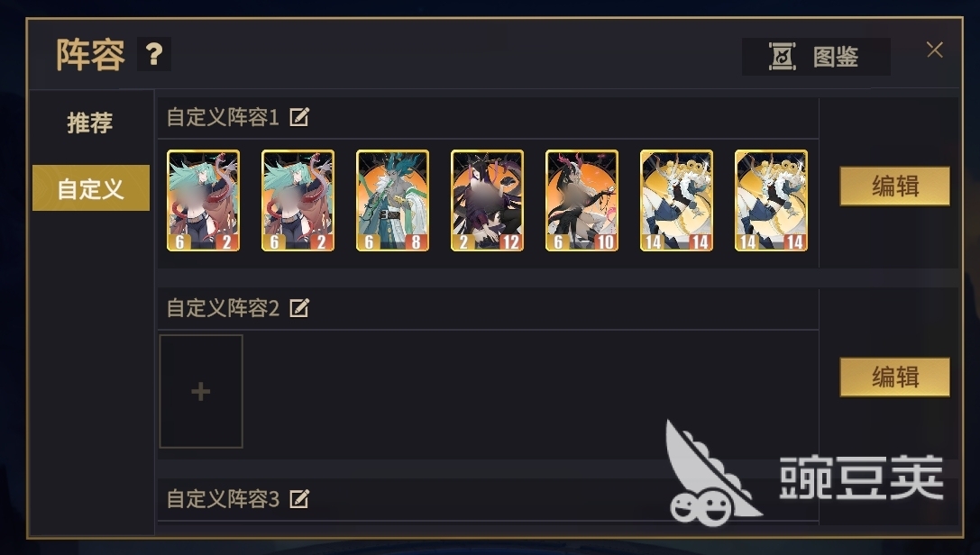Rename 自定义阵容1 with the edit pencil icon

(x=299, y=117)
